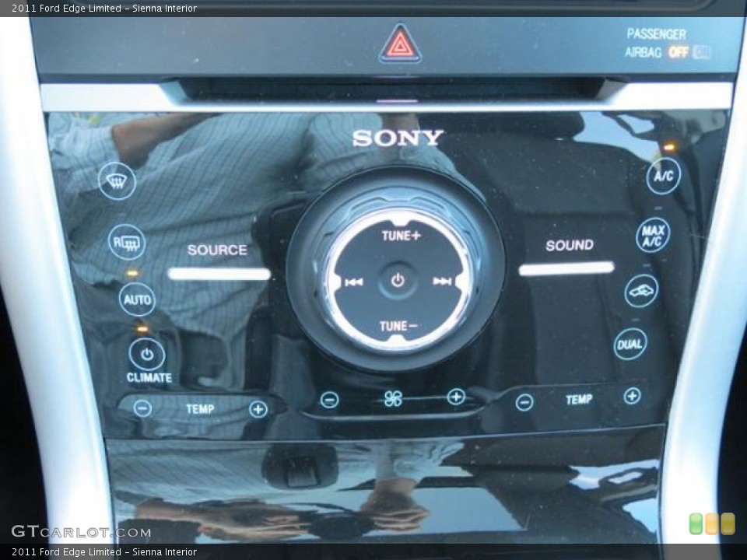Engage MAX A/C
This screenshot has width=747, height=560.
(653, 235)
